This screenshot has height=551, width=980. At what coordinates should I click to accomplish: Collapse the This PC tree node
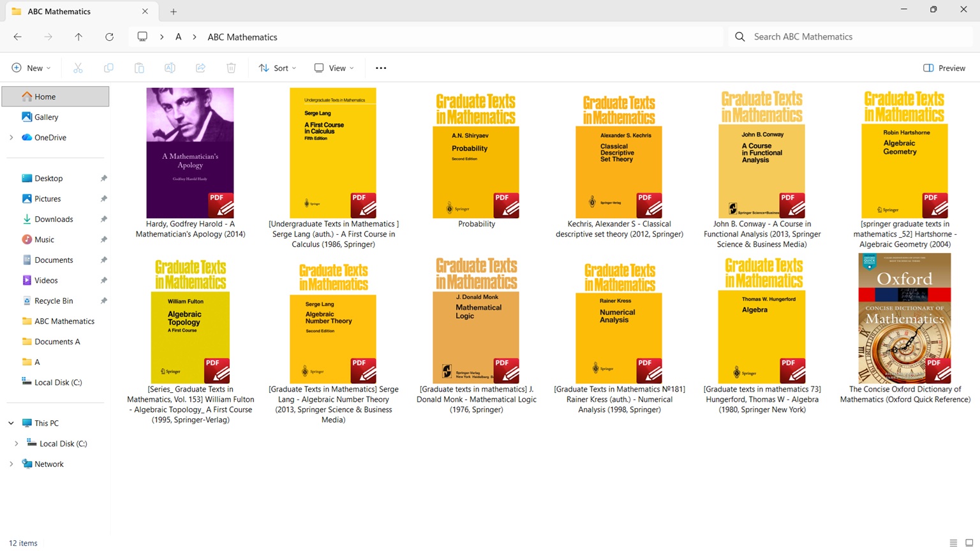click(x=11, y=423)
